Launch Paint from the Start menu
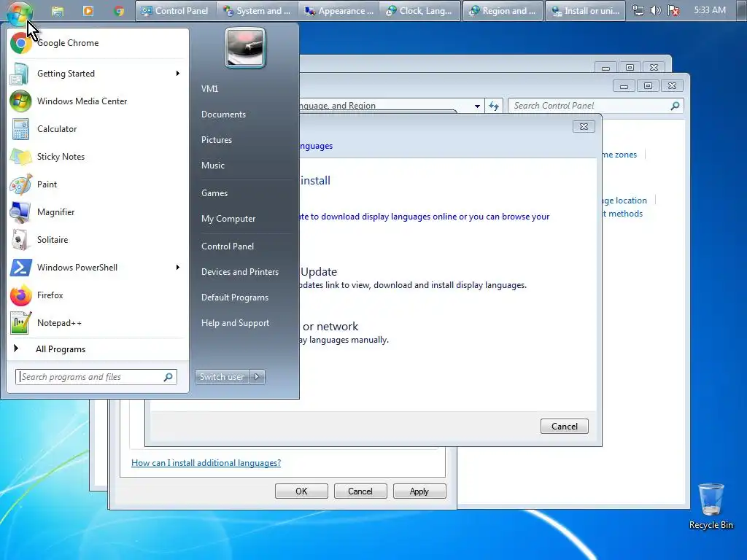747x560 pixels. click(98, 184)
